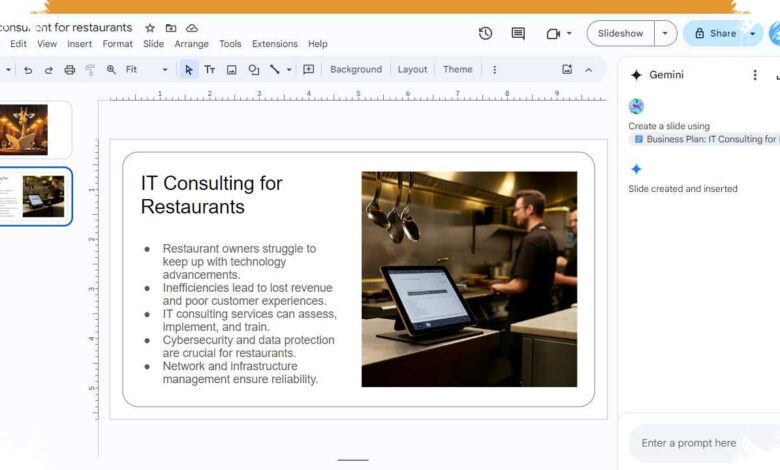Click the Layout button
Viewport: 780px width, 470px height.
tap(412, 70)
